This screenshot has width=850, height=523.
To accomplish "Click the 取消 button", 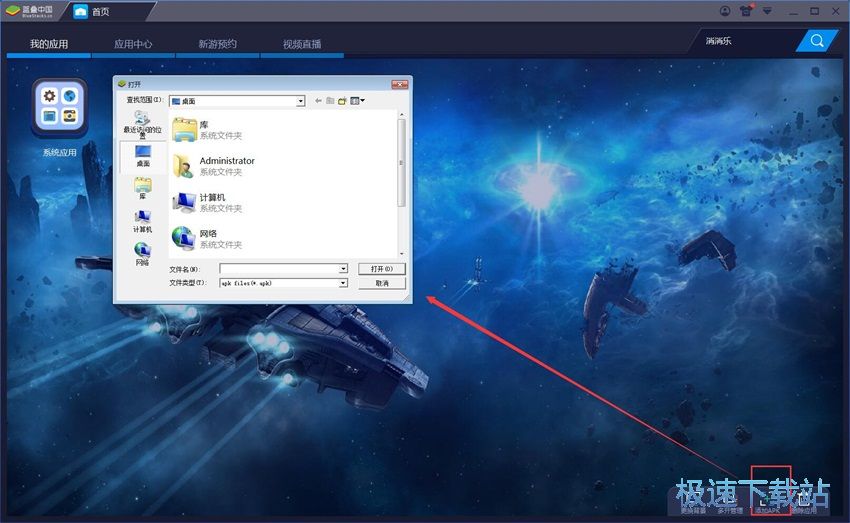I will coord(382,283).
